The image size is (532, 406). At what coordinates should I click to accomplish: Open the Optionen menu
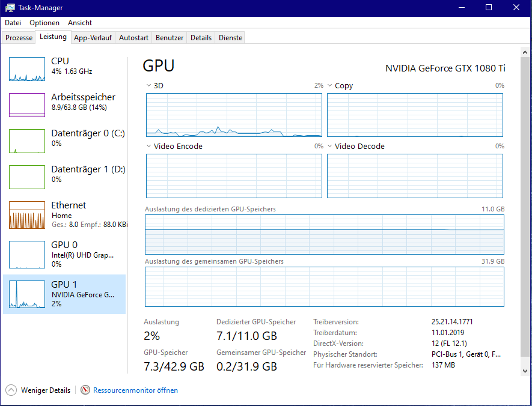[x=44, y=23]
